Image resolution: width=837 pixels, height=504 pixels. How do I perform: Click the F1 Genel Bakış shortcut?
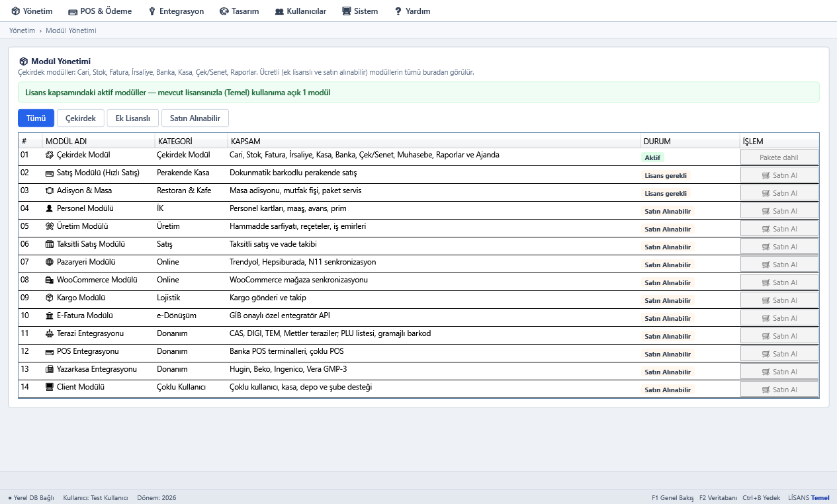[673, 497]
